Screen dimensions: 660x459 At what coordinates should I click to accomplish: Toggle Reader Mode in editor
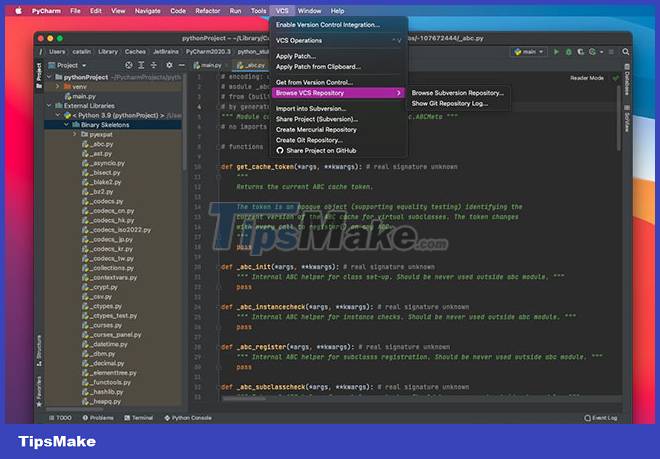coord(586,77)
